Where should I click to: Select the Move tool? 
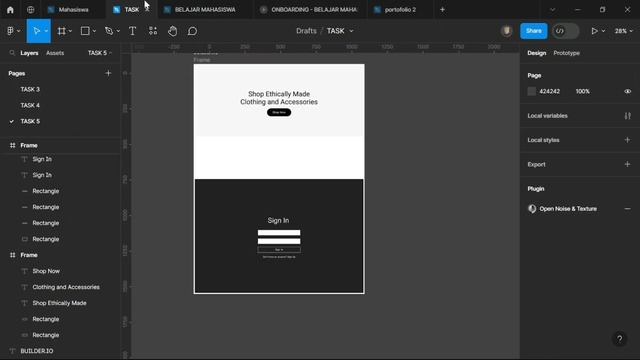(x=36, y=31)
